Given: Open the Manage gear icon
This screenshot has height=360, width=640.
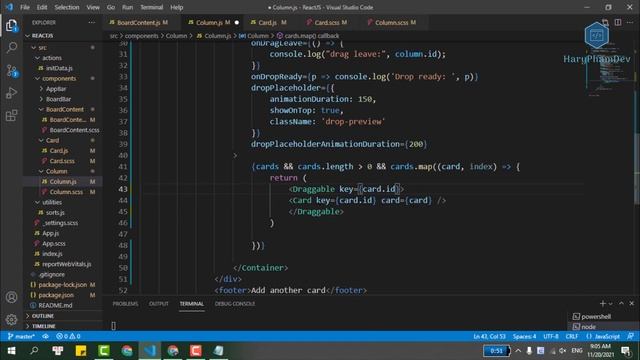Looking at the screenshot, I should (x=11, y=320).
